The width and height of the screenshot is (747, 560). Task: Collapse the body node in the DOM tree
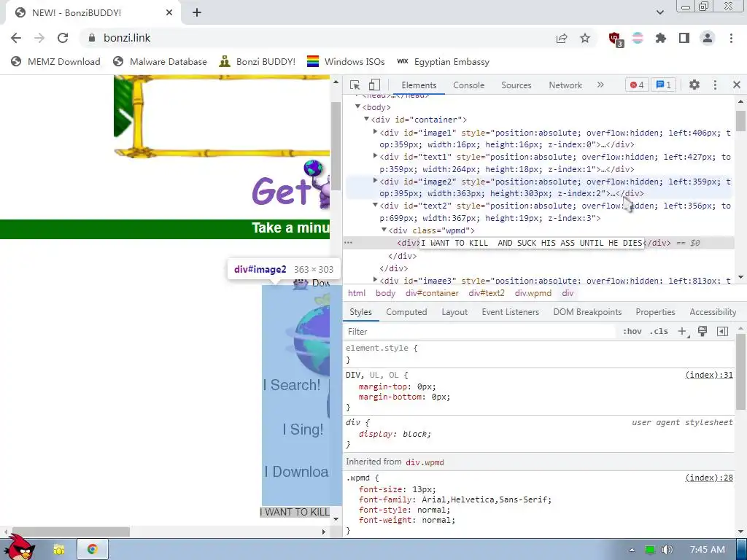click(x=357, y=106)
